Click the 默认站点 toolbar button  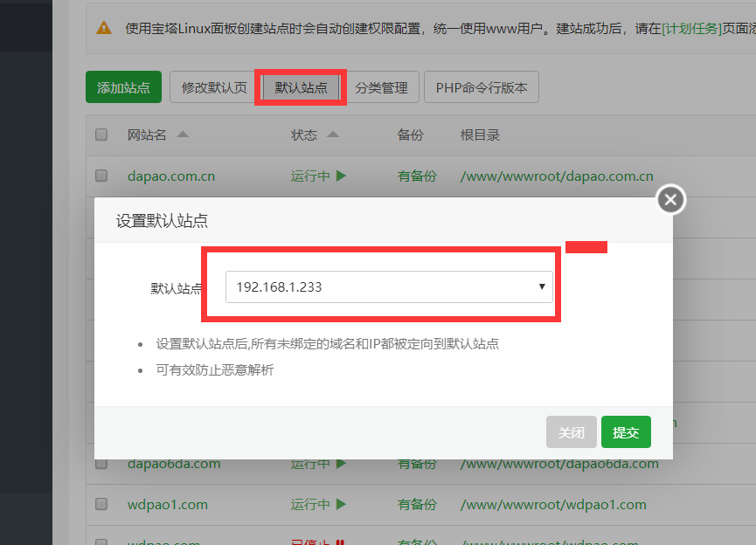[x=300, y=86]
